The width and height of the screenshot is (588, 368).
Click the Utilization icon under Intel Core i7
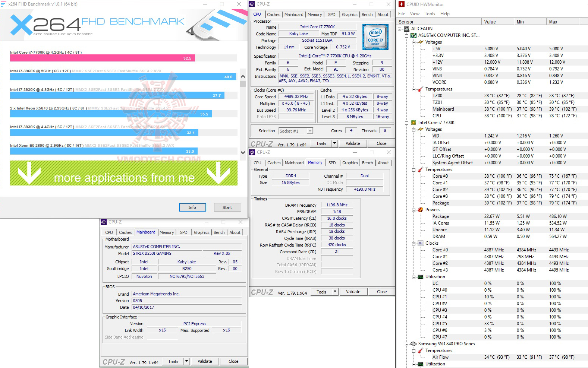420,277
